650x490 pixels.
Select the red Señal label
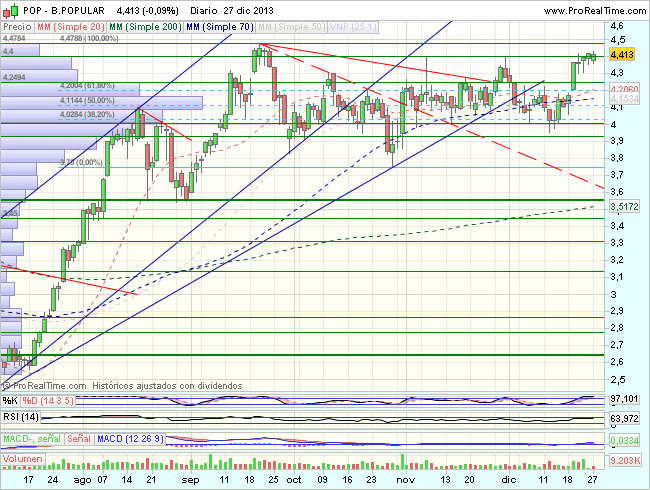click(79, 439)
